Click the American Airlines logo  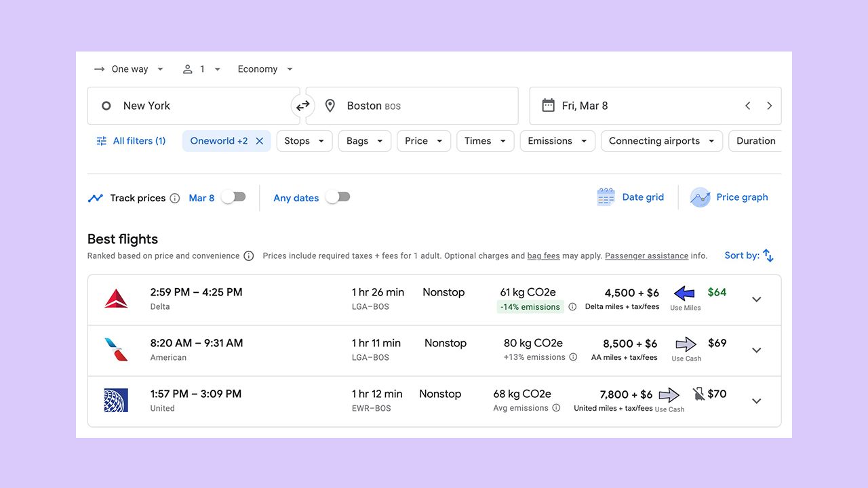click(116, 350)
